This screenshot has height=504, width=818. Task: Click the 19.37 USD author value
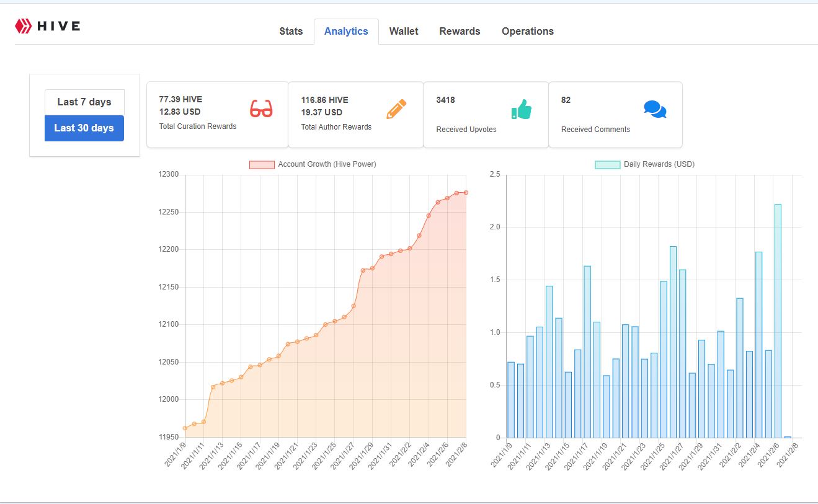[x=321, y=112]
